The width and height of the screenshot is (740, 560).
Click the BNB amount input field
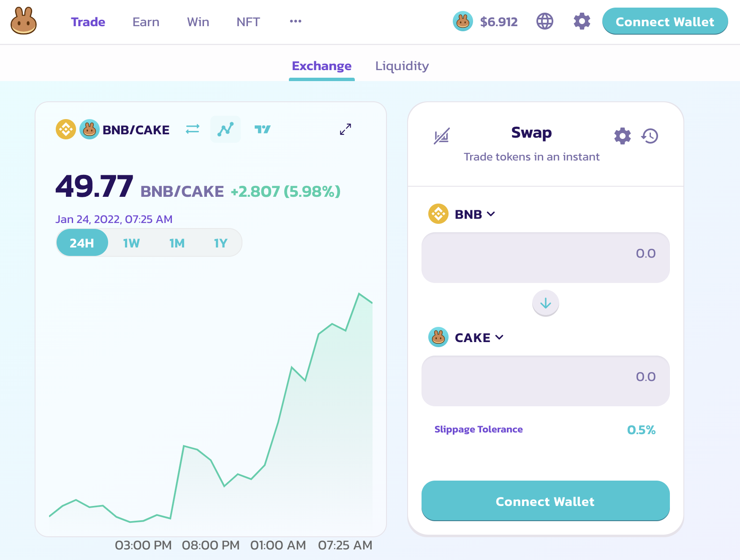pos(546,258)
